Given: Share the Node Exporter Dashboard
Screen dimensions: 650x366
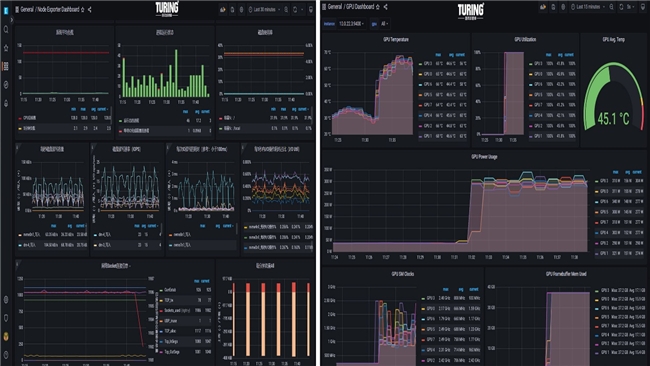Looking at the screenshot, I should click(x=90, y=9).
